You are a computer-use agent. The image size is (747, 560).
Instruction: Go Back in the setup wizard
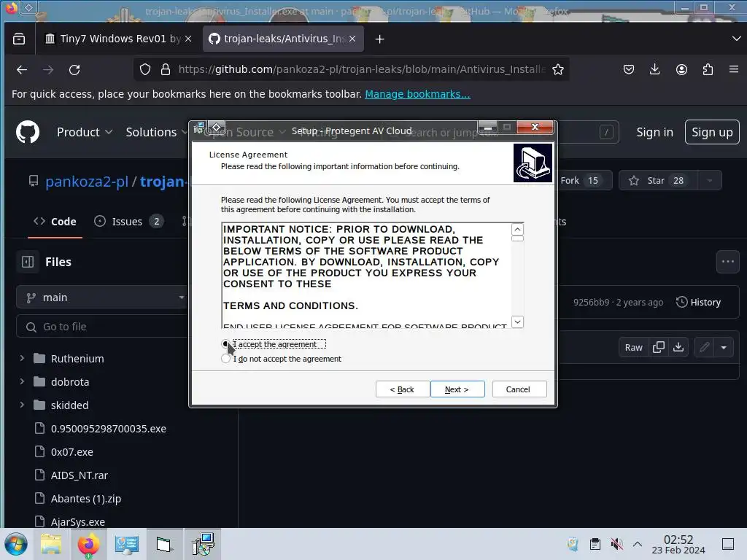coord(402,389)
